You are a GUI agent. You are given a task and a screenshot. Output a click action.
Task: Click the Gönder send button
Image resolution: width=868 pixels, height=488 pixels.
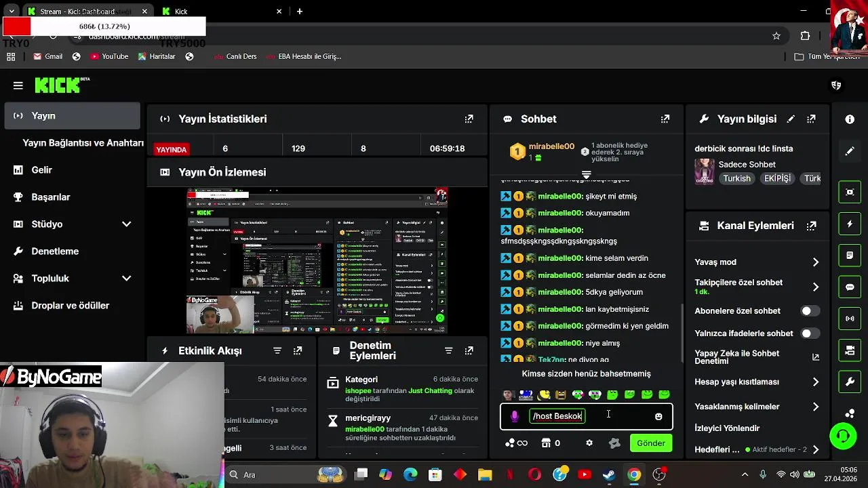(650, 443)
